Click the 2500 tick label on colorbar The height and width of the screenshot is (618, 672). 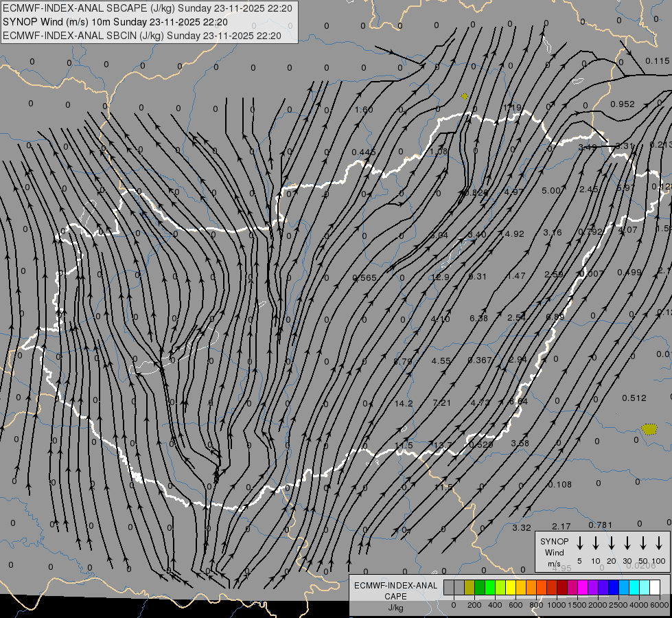[x=618, y=605]
